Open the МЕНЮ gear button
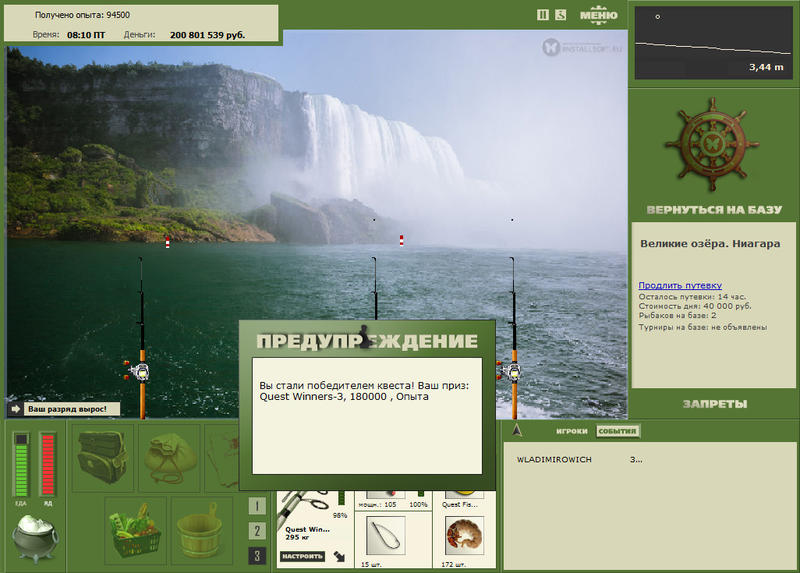 coord(598,15)
